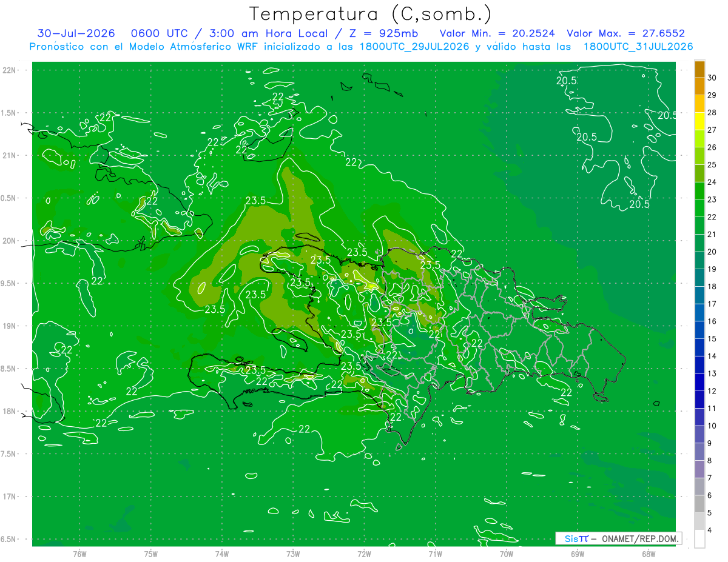The image size is (728, 562).
Task: Click the "73W" longitude axis label
Action: pos(293,554)
